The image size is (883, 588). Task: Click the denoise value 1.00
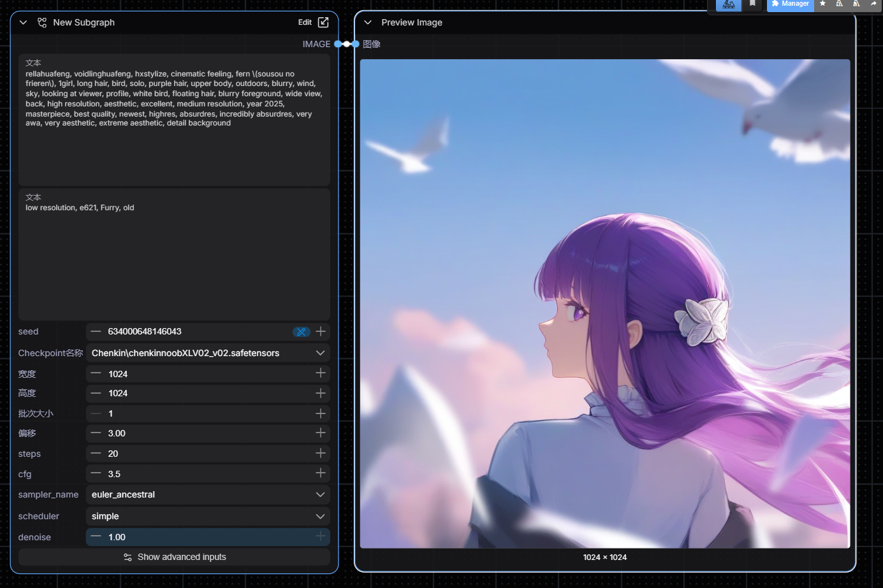click(117, 537)
